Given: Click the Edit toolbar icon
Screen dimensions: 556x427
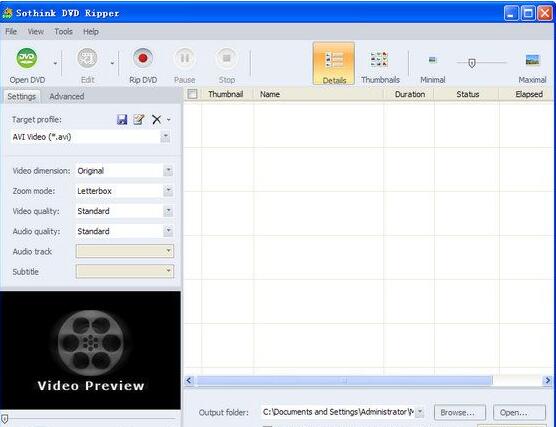Looking at the screenshot, I should (87, 58).
